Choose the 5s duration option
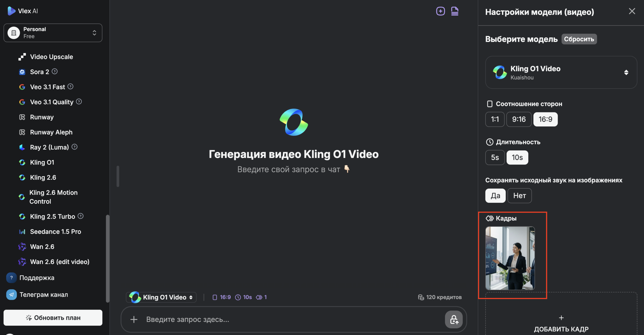644x335 pixels. click(495, 157)
